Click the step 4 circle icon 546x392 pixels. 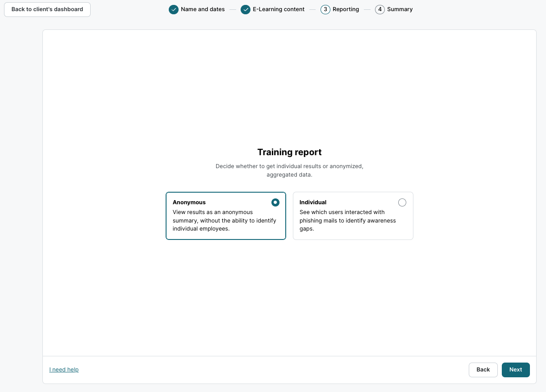click(x=380, y=9)
